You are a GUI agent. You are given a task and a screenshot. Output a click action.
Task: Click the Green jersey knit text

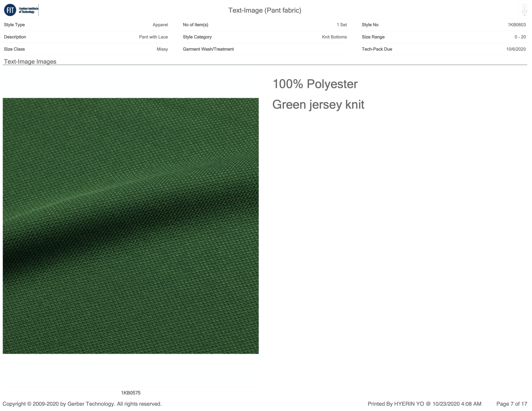pos(318,105)
